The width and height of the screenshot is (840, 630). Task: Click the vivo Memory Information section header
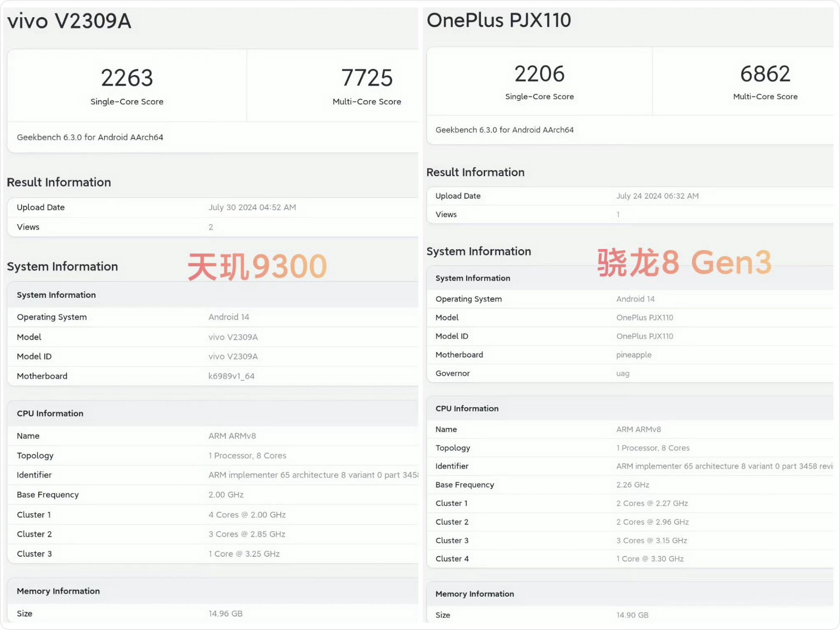coord(58,591)
